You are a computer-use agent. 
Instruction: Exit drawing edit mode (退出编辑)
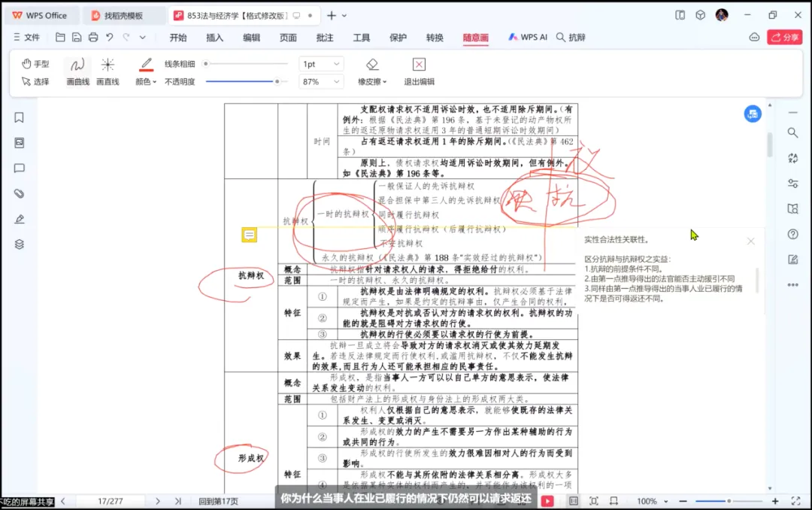[x=419, y=71]
